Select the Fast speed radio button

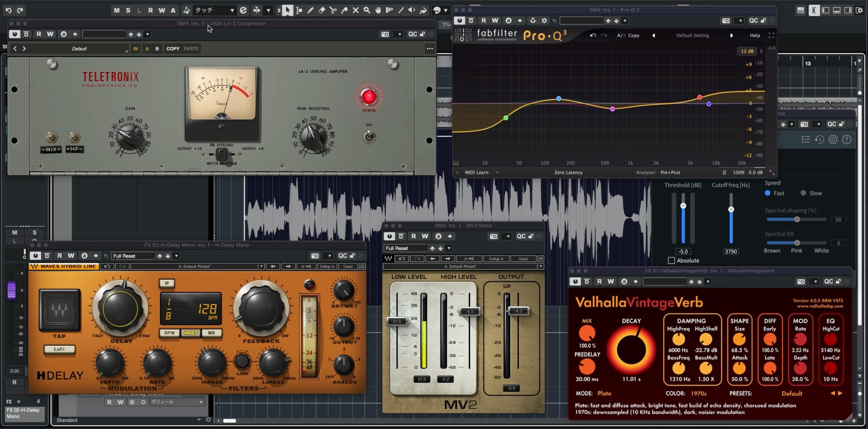[x=768, y=193]
